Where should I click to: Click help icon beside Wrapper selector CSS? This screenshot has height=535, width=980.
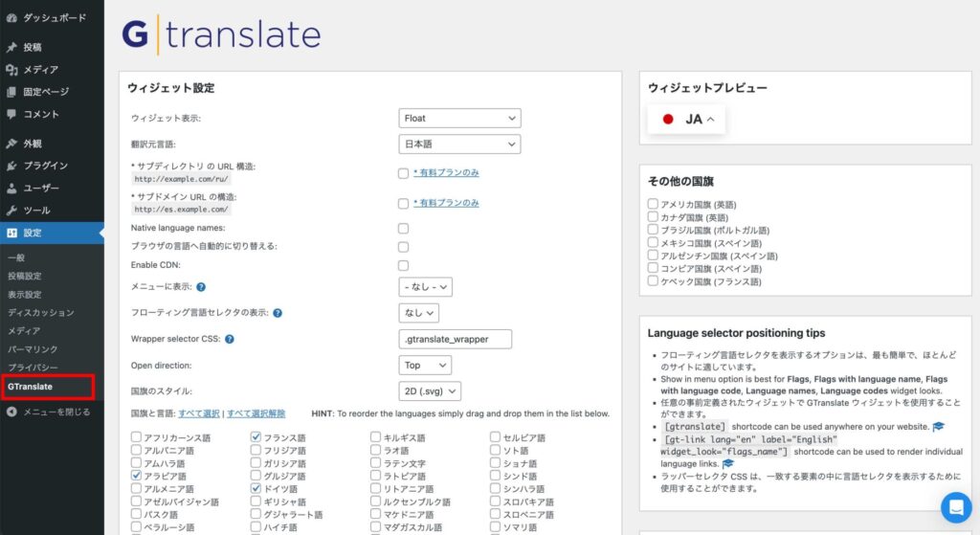click(x=230, y=340)
